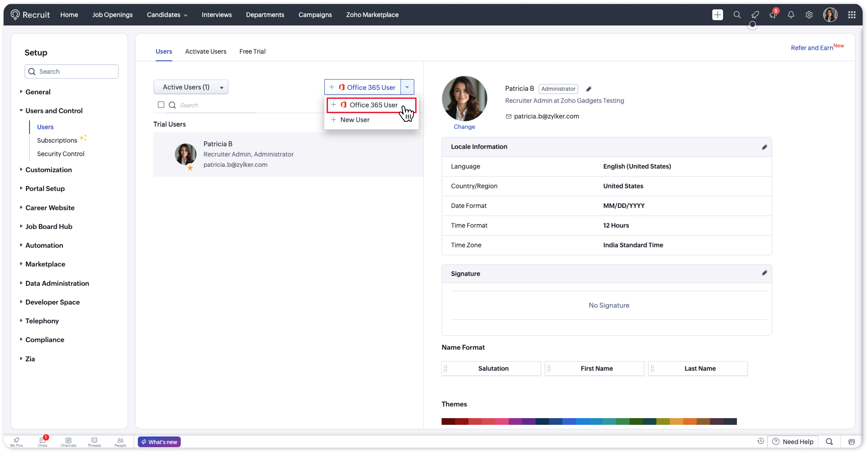Image resolution: width=868 pixels, height=453 pixels.
Task: Expand the Customization section in Setup
Action: coord(49,169)
